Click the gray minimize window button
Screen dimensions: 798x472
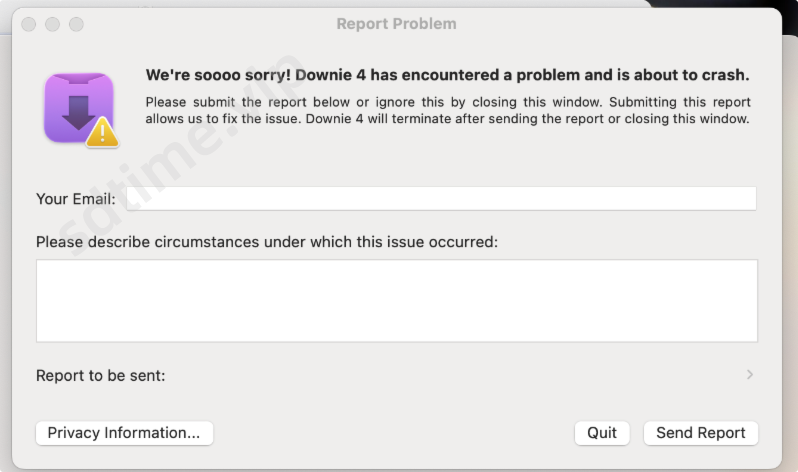tap(52, 24)
